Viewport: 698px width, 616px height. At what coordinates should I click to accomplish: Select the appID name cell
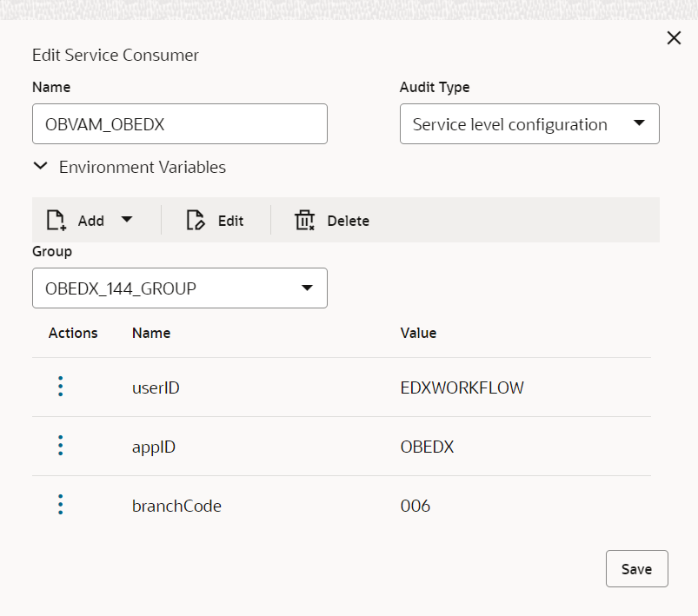154,447
